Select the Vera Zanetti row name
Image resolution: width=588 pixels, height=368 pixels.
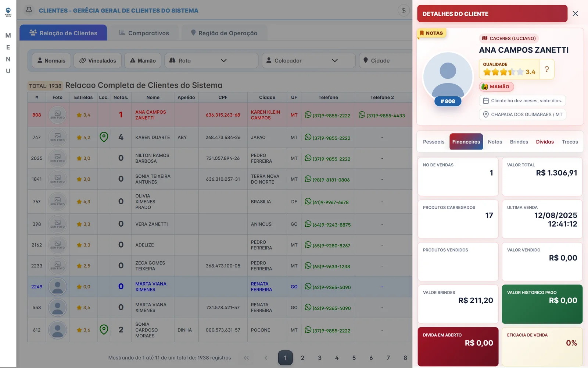(x=151, y=224)
